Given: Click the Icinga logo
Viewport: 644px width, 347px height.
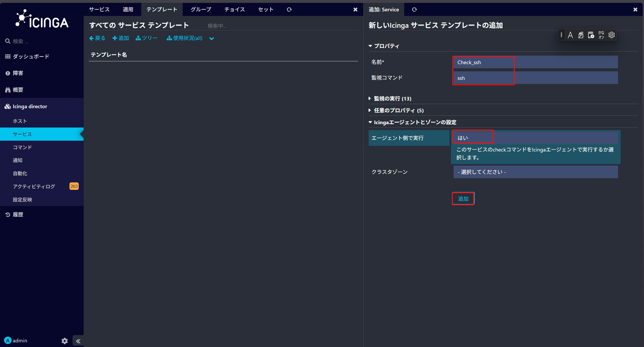Looking at the screenshot, I should [x=42, y=19].
